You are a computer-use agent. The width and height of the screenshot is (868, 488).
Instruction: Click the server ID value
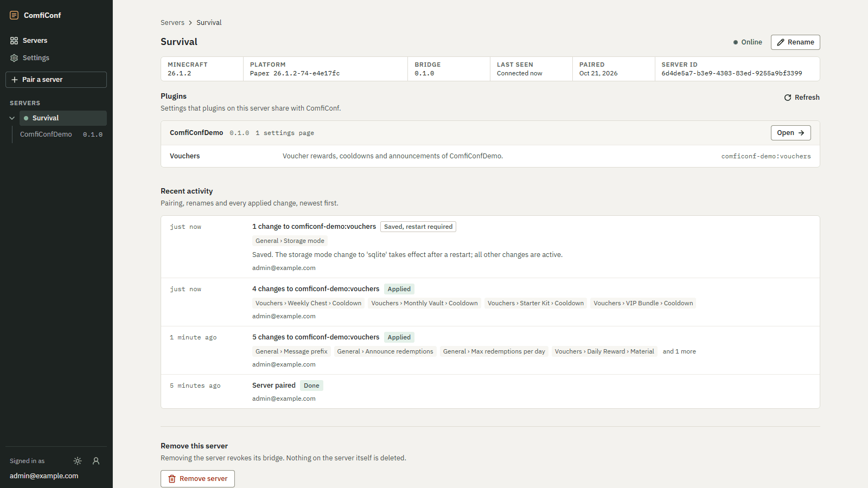(732, 73)
